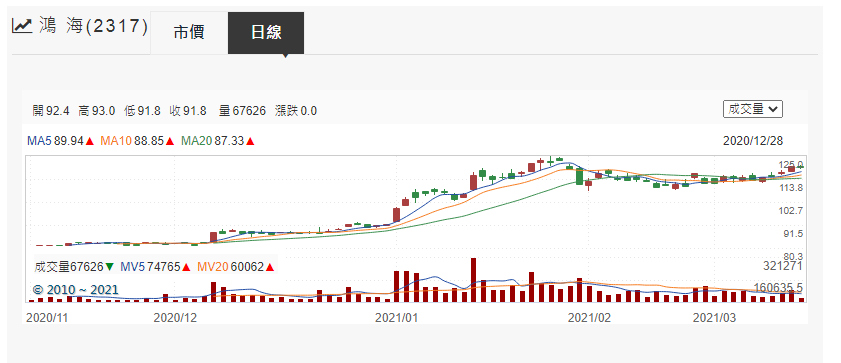Click the green down arrow after 成交量67626

point(109,266)
